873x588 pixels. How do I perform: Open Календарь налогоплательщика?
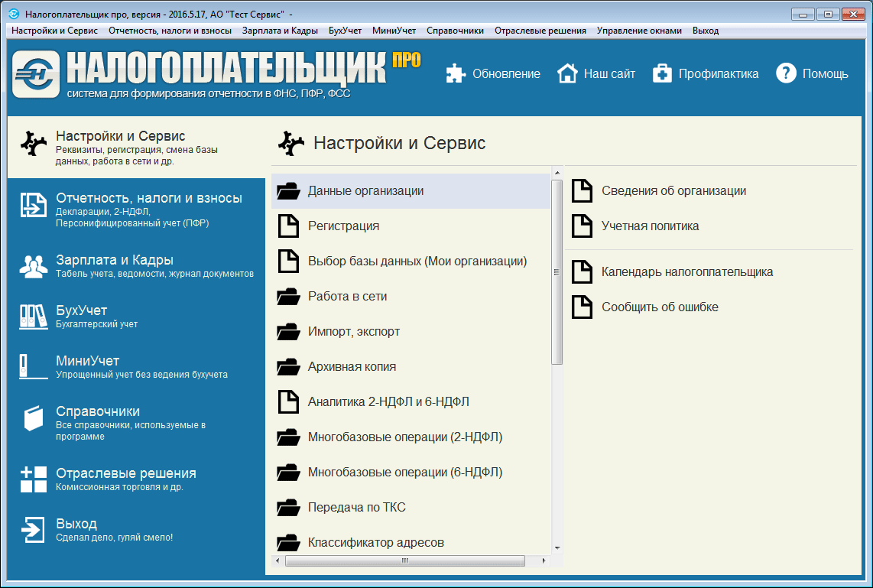pos(687,271)
